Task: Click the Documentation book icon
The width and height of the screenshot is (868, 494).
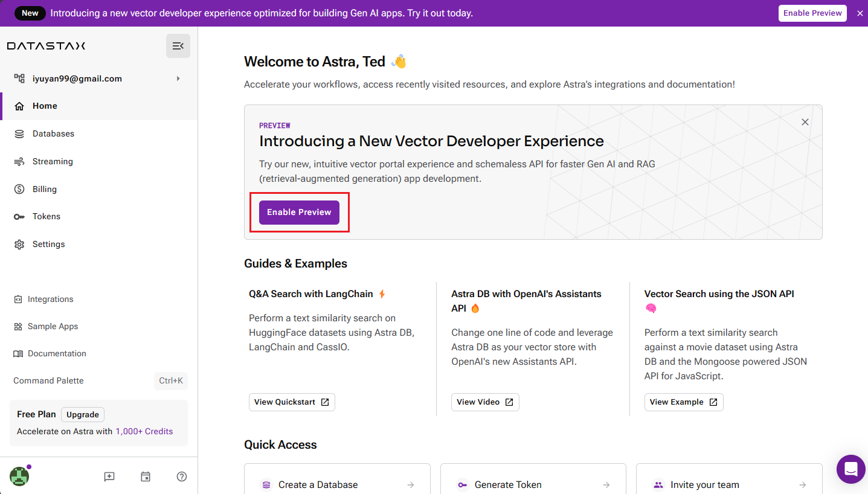Action: coord(18,354)
